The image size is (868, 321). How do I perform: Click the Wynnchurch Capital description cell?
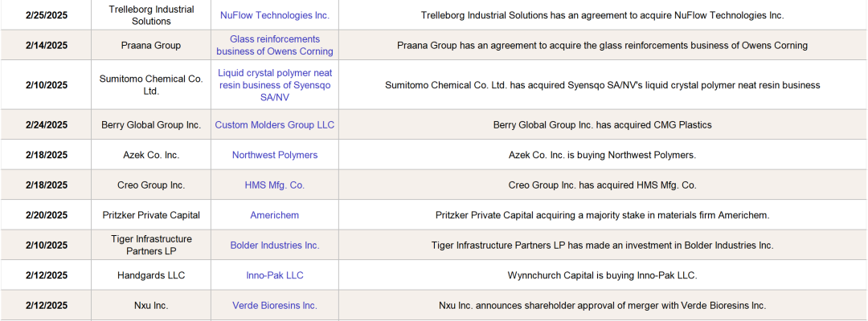pos(602,275)
